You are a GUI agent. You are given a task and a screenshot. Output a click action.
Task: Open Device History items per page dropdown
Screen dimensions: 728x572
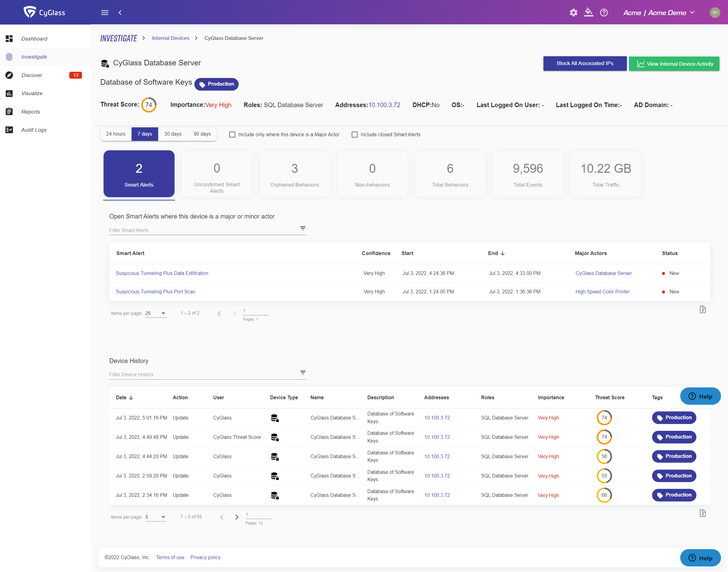pos(156,517)
